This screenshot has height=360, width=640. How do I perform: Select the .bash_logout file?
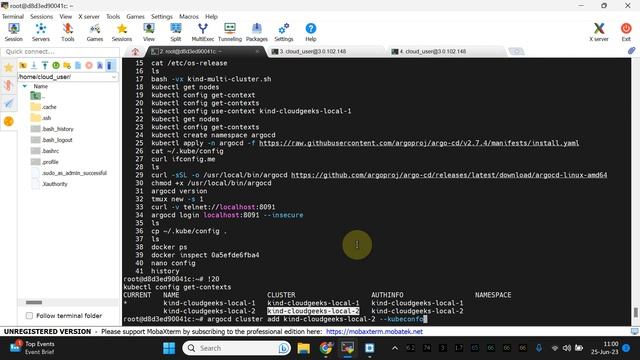[x=52, y=140]
